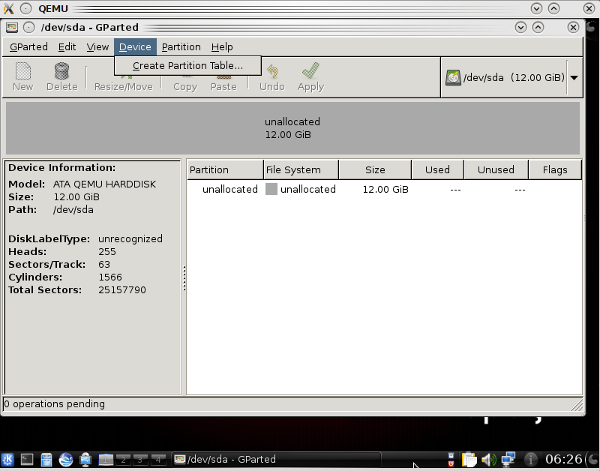Click the 12.00 GiB size cell
The height and width of the screenshot is (471, 600).
click(x=385, y=189)
